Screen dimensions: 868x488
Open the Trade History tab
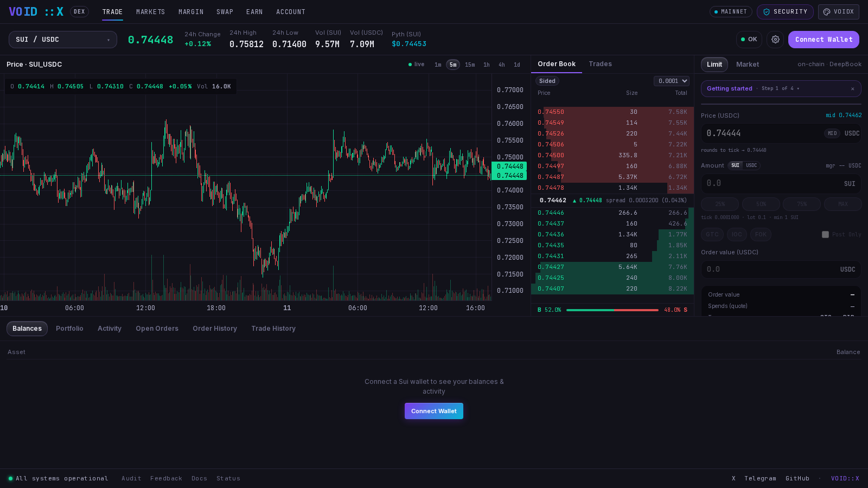click(x=273, y=329)
